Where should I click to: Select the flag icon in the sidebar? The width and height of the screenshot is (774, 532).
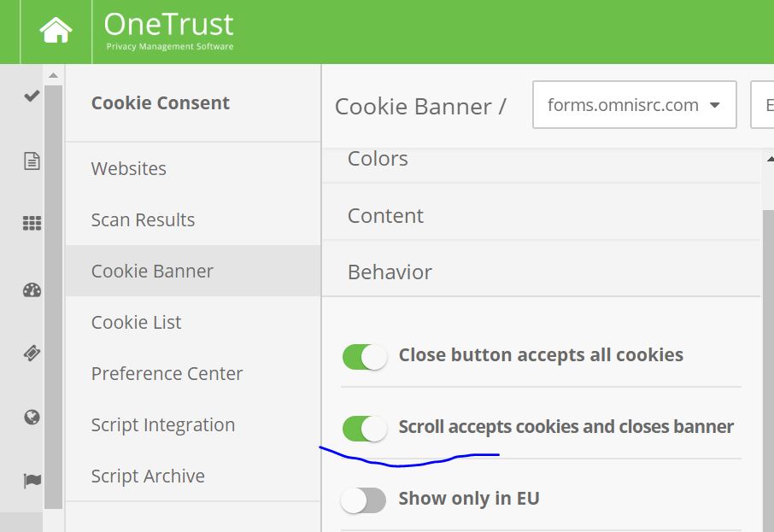(x=31, y=481)
